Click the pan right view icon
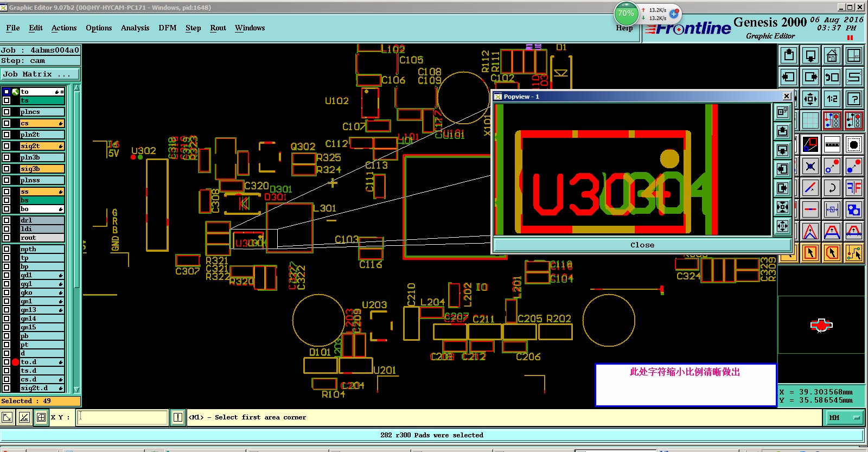This screenshot has height=452, width=868. tap(810, 77)
